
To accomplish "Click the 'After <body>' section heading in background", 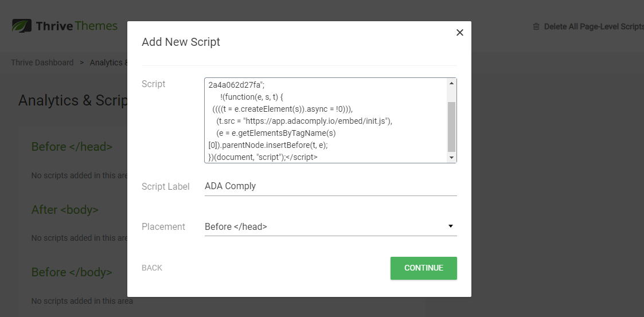I will pyautogui.click(x=65, y=210).
